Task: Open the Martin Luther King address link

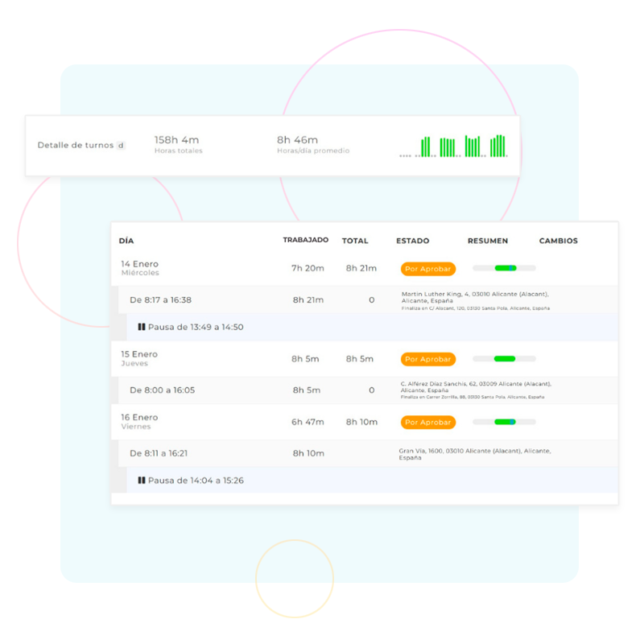Action: 474,297
